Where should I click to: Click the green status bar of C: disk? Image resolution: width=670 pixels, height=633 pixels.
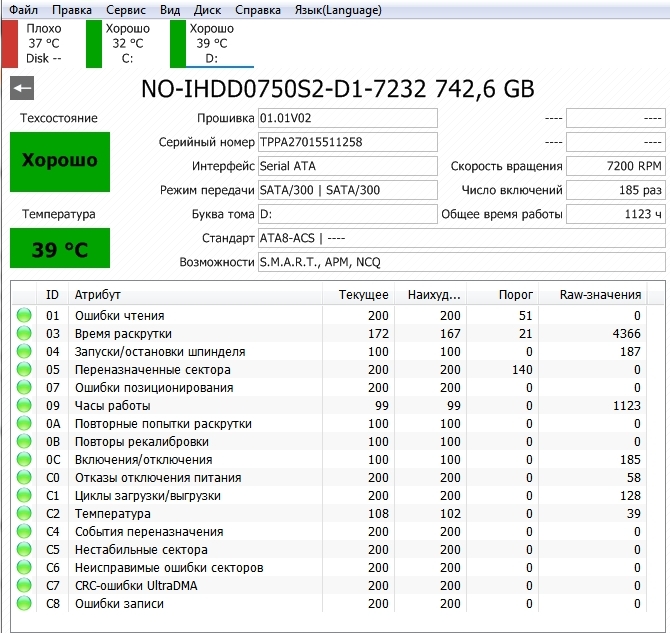tap(94, 44)
